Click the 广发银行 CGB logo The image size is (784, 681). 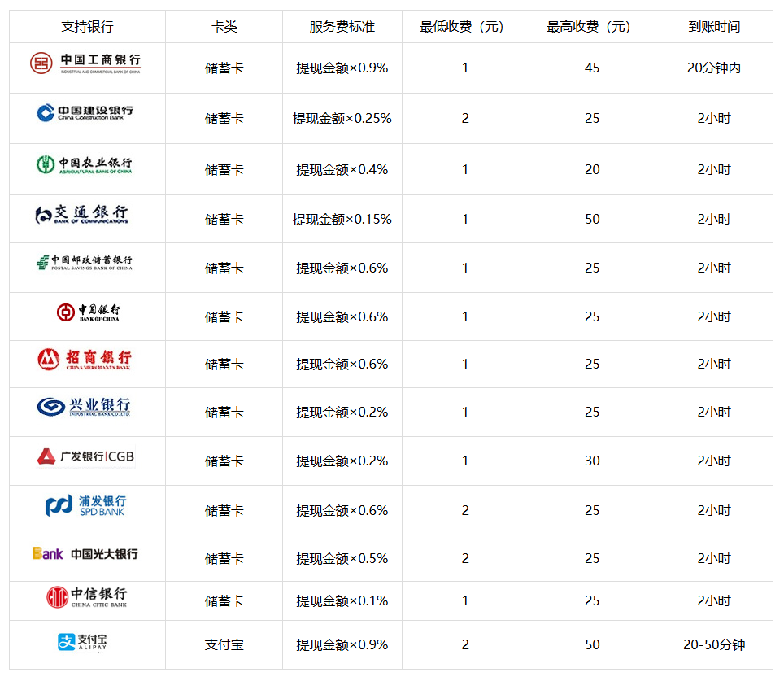[86, 456]
